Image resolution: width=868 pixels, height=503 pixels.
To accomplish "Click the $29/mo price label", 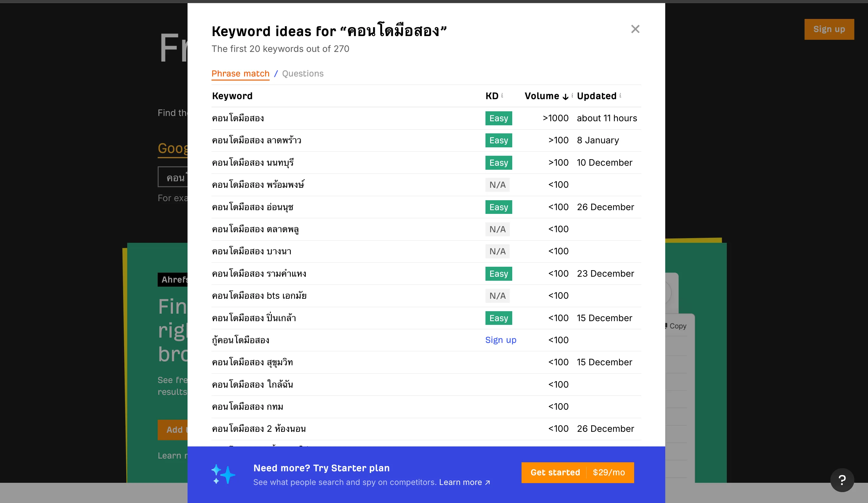I will (x=609, y=472).
